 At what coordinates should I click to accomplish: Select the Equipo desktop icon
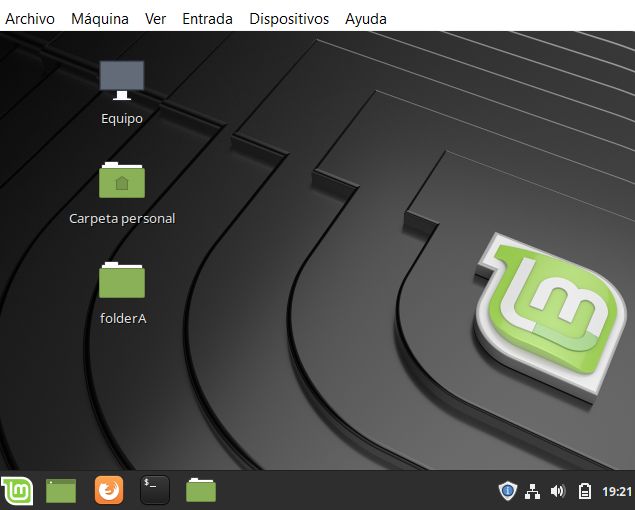(122, 80)
